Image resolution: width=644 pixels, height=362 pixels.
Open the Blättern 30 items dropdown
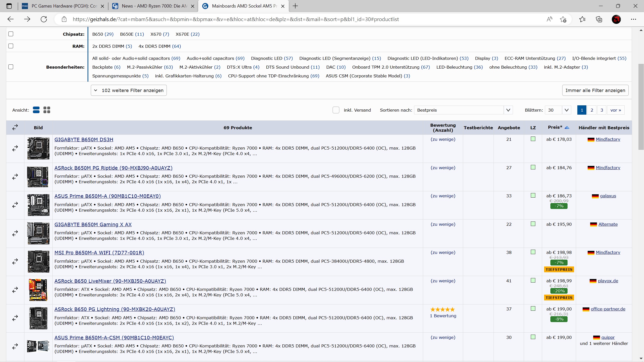coord(558,110)
